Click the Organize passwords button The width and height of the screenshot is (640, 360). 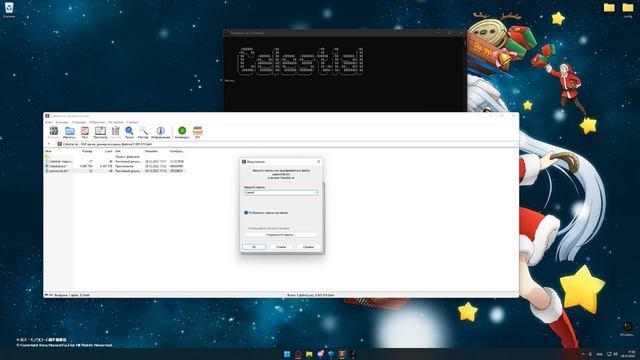point(281,235)
